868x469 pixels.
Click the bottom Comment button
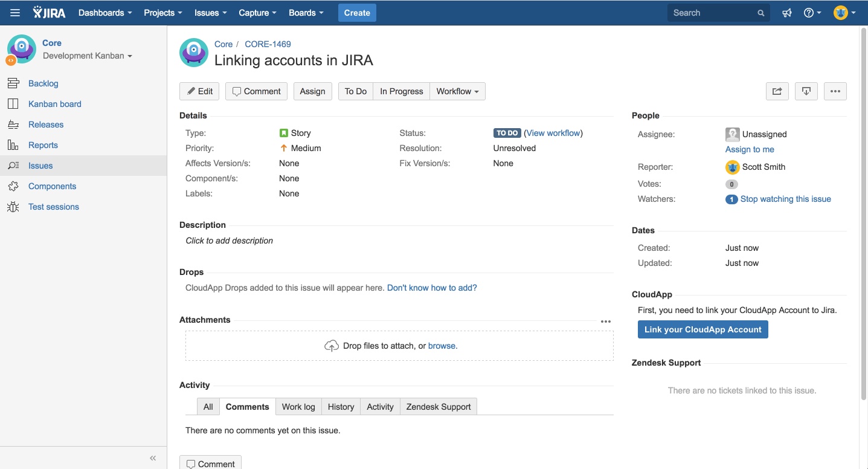pos(210,463)
